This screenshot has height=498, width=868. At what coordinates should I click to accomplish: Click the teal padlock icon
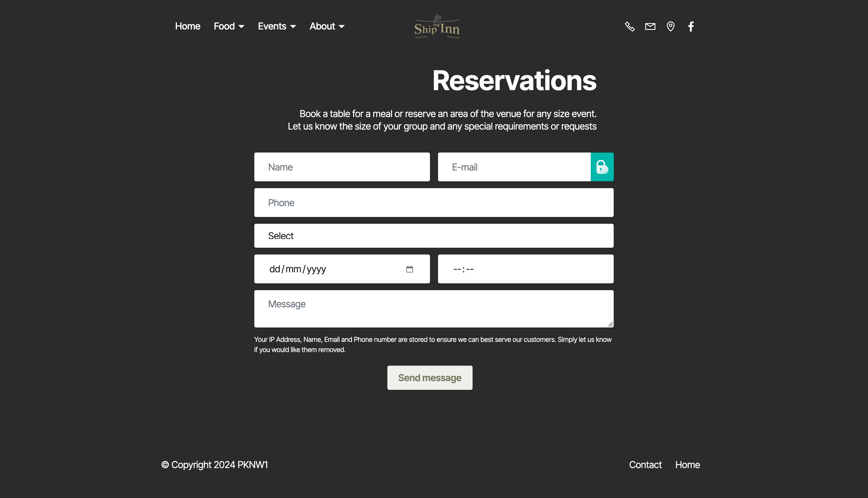[x=602, y=167]
